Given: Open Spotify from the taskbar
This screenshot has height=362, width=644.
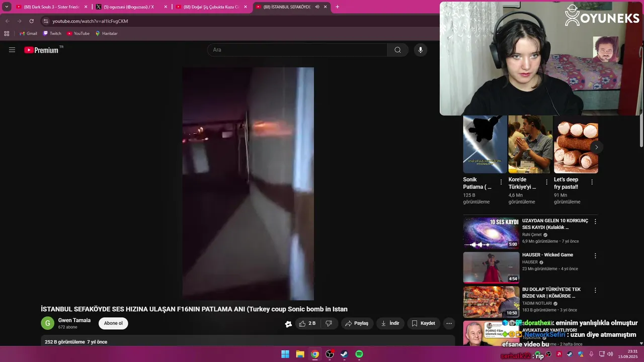Looking at the screenshot, I should [359, 354].
